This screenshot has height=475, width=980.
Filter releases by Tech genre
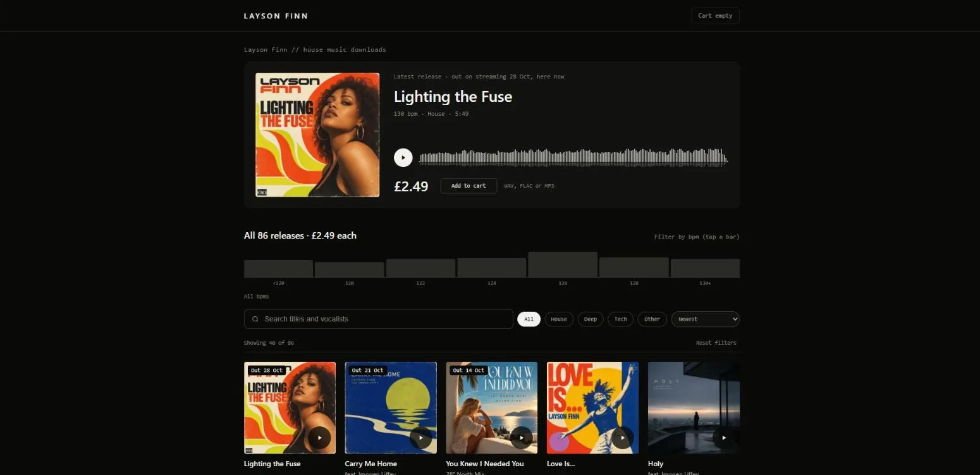(621, 319)
